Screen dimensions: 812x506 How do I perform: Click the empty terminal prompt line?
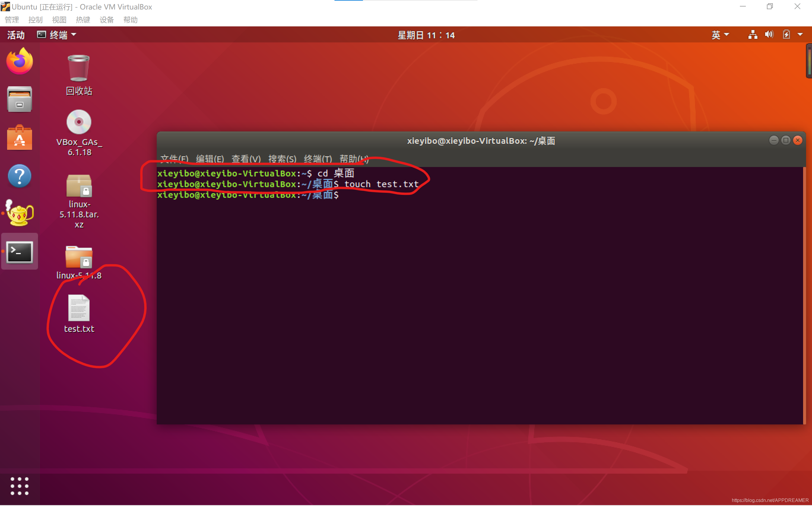pos(248,195)
